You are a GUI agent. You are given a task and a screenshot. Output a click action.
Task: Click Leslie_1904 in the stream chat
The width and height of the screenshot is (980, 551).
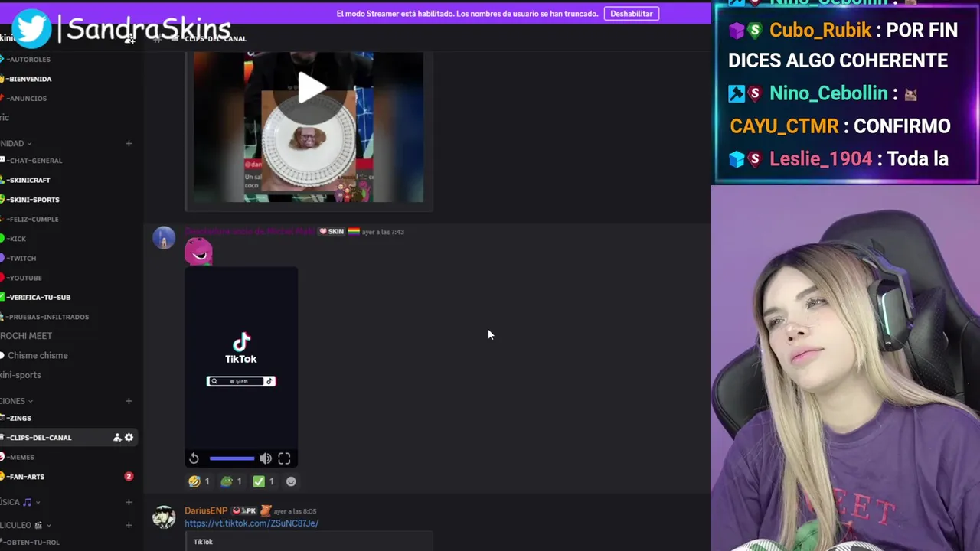[x=821, y=159]
